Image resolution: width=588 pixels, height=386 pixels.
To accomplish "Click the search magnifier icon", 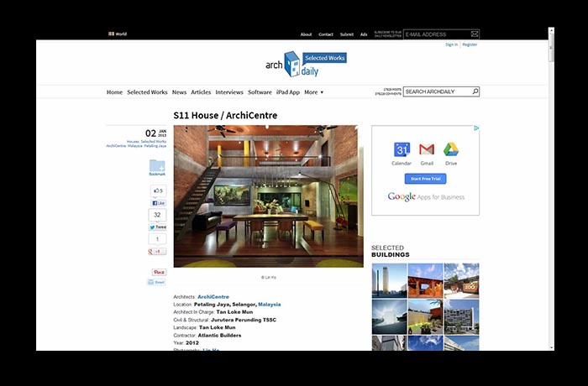I will [x=475, y=91].
